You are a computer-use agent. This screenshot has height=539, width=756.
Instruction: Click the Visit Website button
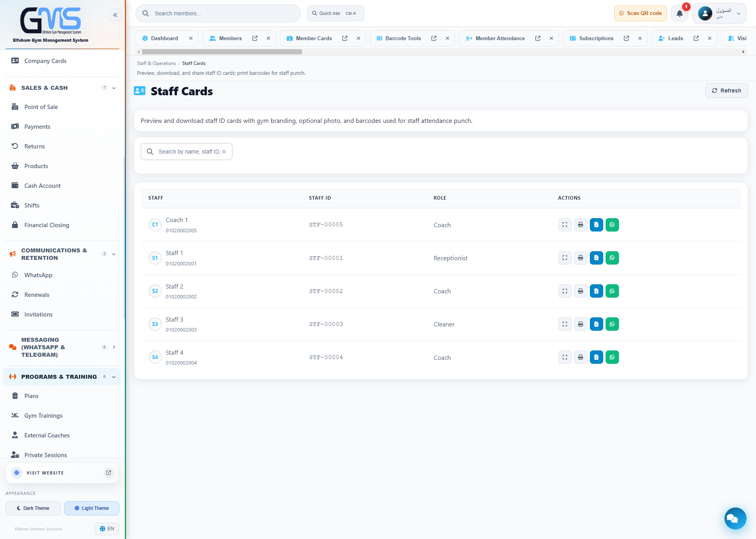[x=62, y=473]
